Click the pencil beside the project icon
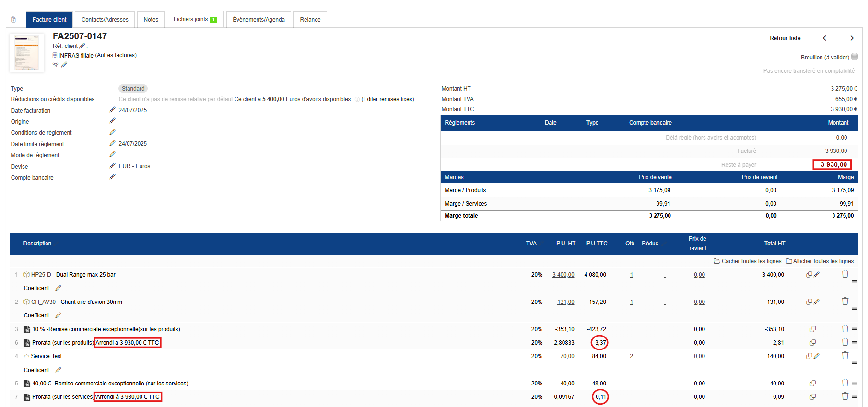 pyautogui.click(x=64, y=65)
